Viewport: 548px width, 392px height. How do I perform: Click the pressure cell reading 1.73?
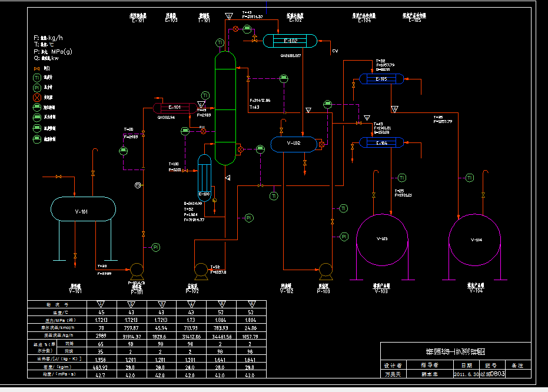pyautogui.click(x=191, y=320)
